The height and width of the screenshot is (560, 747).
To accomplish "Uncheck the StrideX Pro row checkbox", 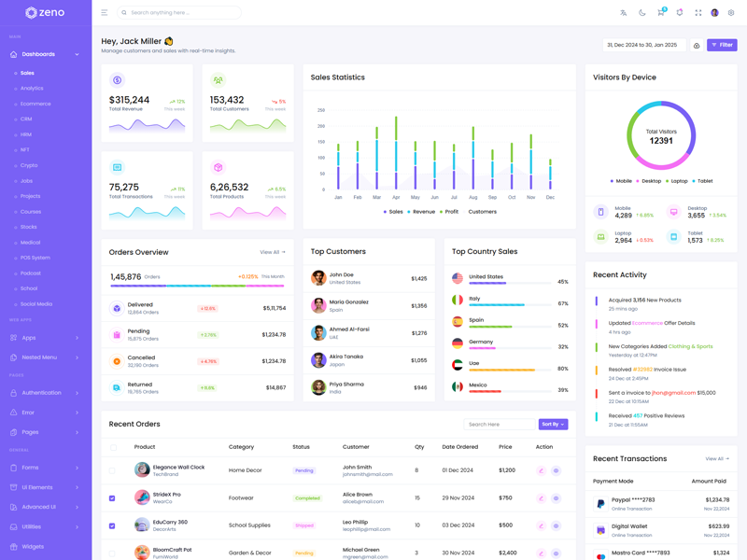I will [x=113, y=498].
